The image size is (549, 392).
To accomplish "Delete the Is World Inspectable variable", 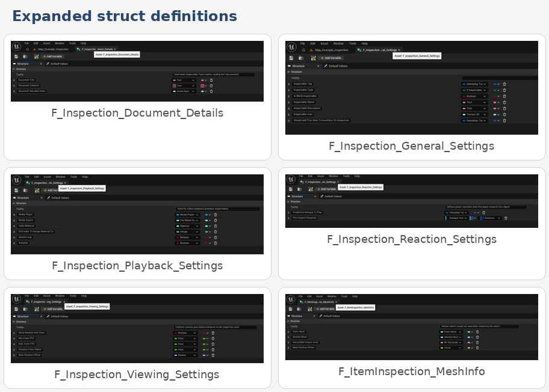I will pos(504,96).
